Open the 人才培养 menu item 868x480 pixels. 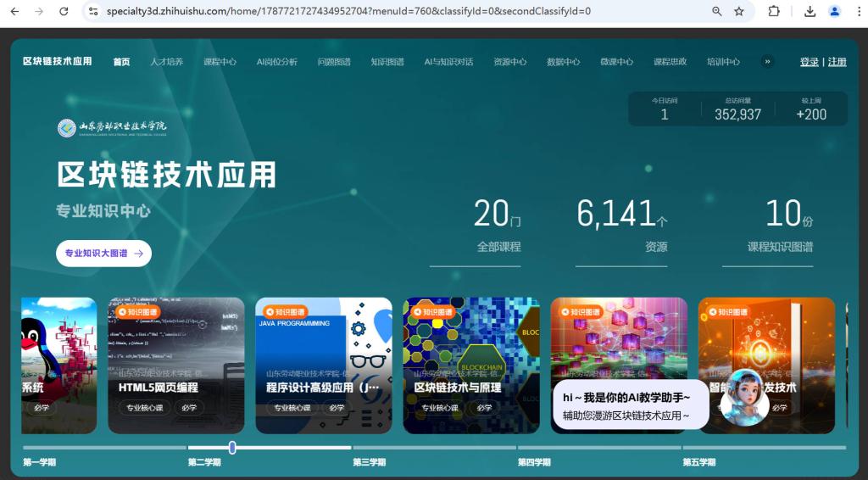click(x=167, y=61)
